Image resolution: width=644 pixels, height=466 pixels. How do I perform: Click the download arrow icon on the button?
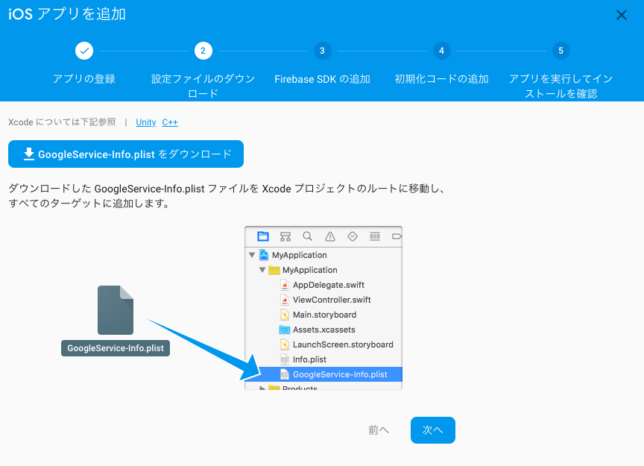[x=29, y=154]
